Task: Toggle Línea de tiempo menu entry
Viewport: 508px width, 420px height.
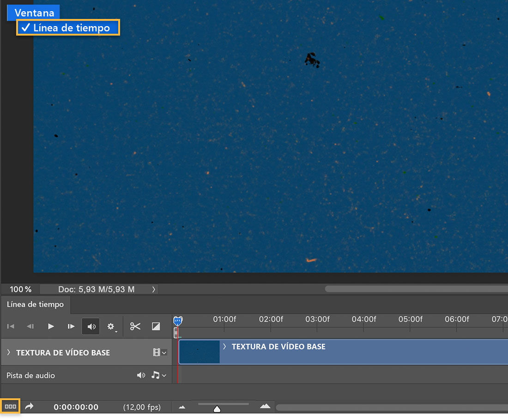Action: 68,28
